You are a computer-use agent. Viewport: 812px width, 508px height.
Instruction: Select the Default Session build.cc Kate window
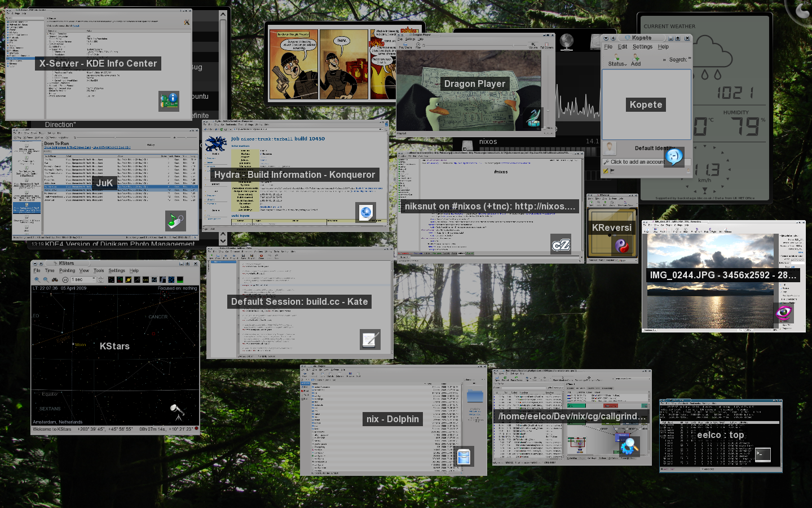[299, 302]
